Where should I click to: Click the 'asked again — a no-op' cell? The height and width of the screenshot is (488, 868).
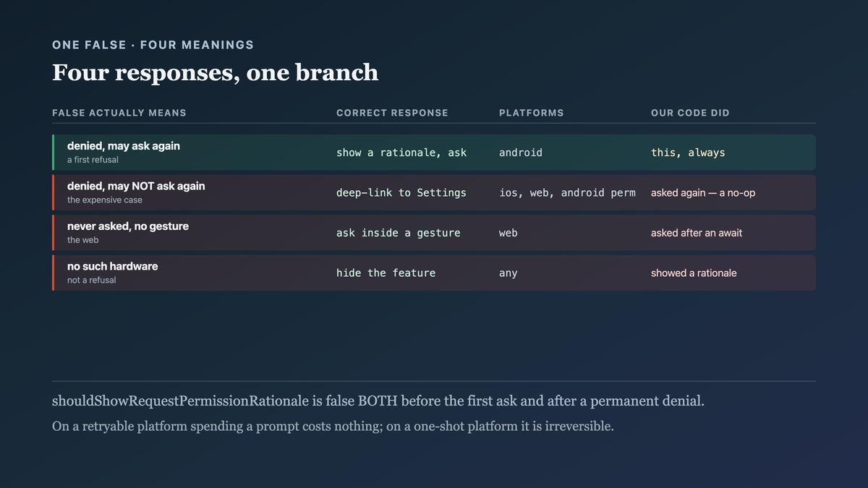[x=703, y=193]
